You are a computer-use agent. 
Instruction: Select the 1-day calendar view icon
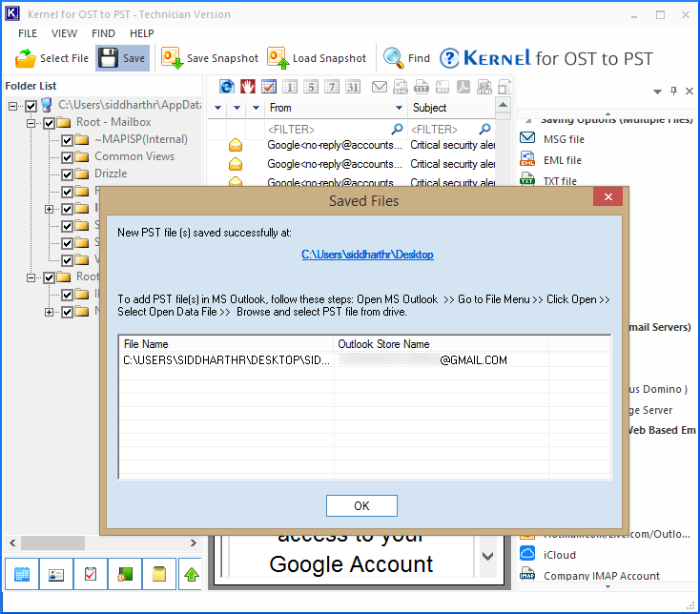click(x=290, y=87)
